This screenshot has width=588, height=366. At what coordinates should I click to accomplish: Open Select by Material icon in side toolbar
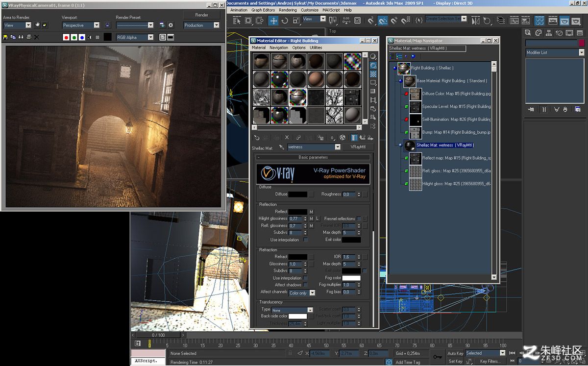pyautogui.click(x=373, y=117)
